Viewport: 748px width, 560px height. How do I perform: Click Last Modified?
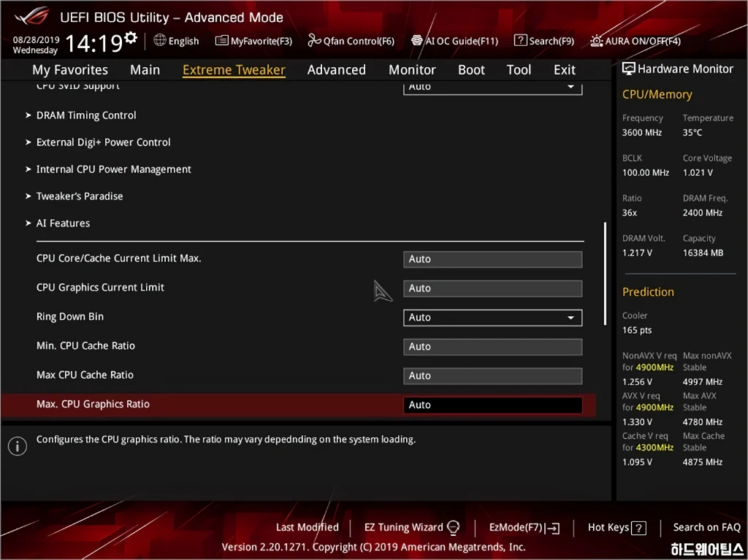pyautogui.click(x=308, y=527)
